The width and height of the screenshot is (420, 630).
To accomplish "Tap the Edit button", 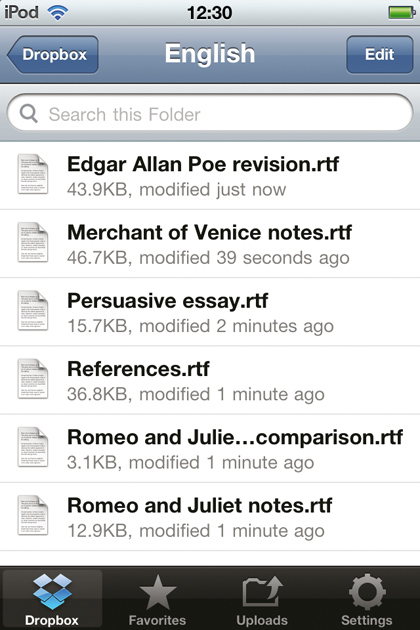I will click(379, 55).
